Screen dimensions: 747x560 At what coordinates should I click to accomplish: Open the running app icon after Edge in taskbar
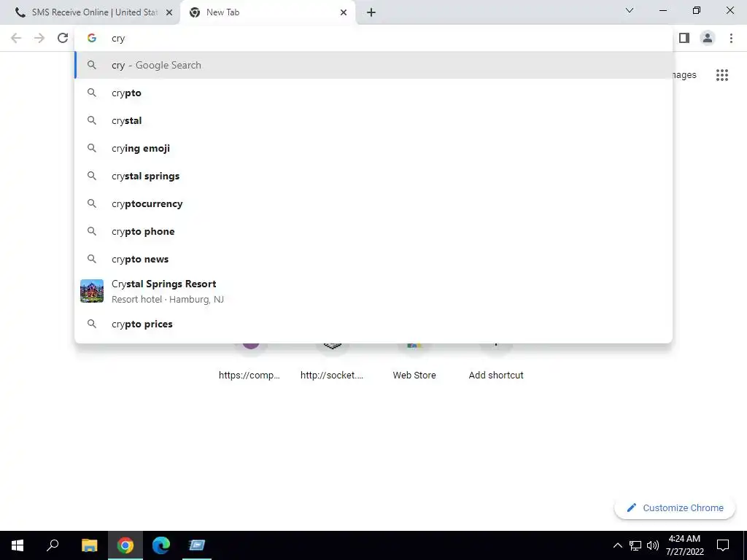click(x=197, y=545)
